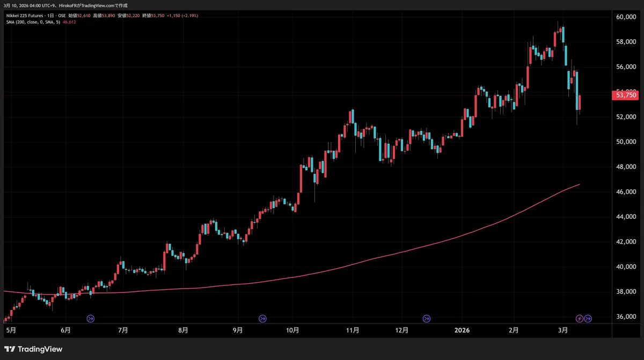The width and height of the screenshot is (644, 360).
Task: Click the 5月 time axis label
Action: (x=11, y=330)
